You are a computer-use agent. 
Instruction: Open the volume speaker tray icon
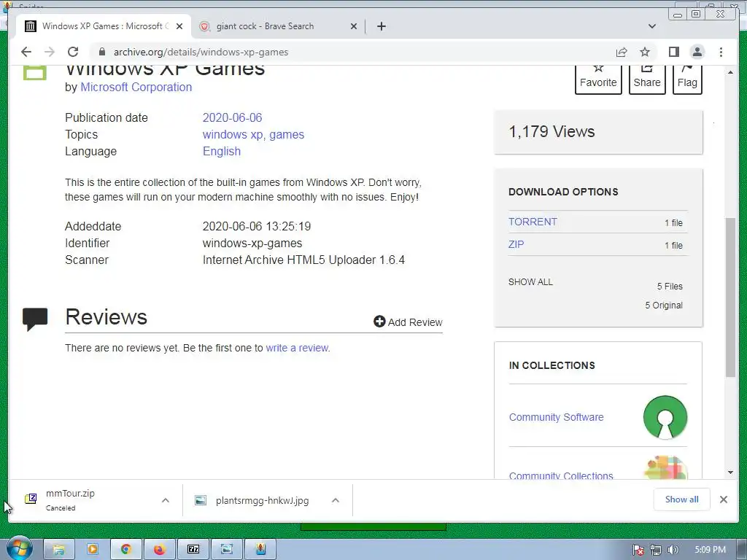click(x=673, y=550)
